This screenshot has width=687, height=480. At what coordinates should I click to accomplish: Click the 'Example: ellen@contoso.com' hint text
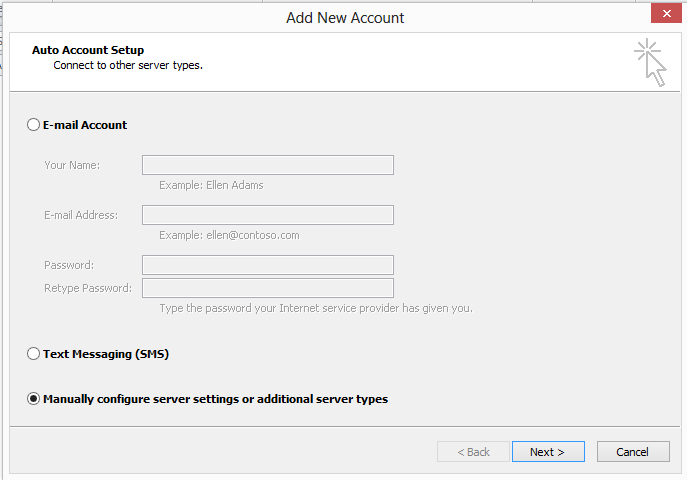pyautogui.click(x=229, y=235)
